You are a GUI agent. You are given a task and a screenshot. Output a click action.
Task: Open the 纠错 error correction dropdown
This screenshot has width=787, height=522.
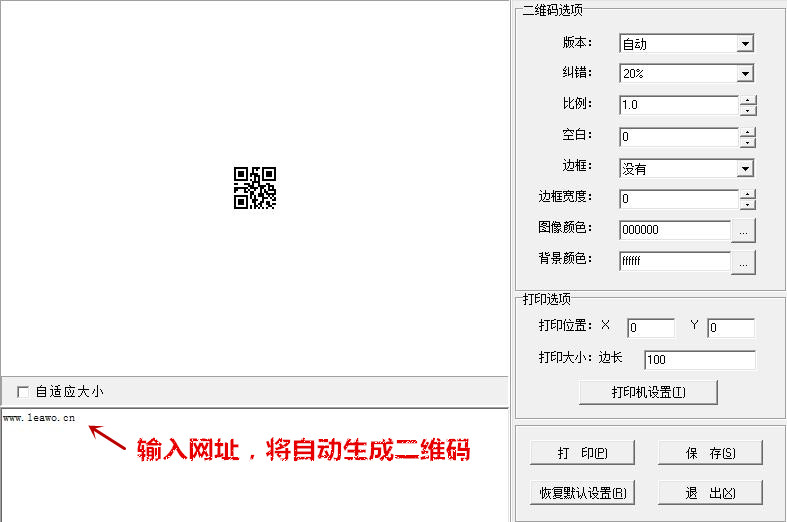click(x=745, y=74)
